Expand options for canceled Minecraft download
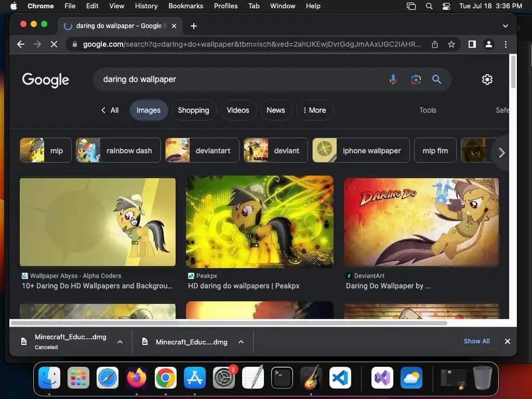 (120, 342)
